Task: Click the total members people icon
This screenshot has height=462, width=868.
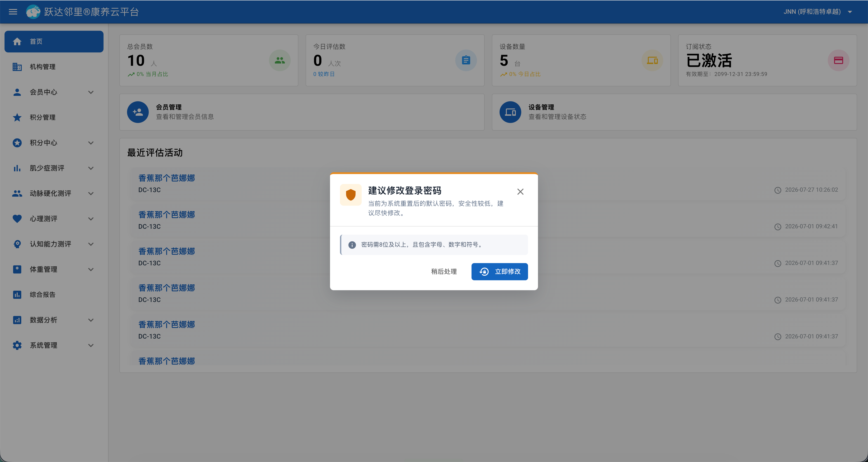Action: pyautogui.click(x=280, y=60)
